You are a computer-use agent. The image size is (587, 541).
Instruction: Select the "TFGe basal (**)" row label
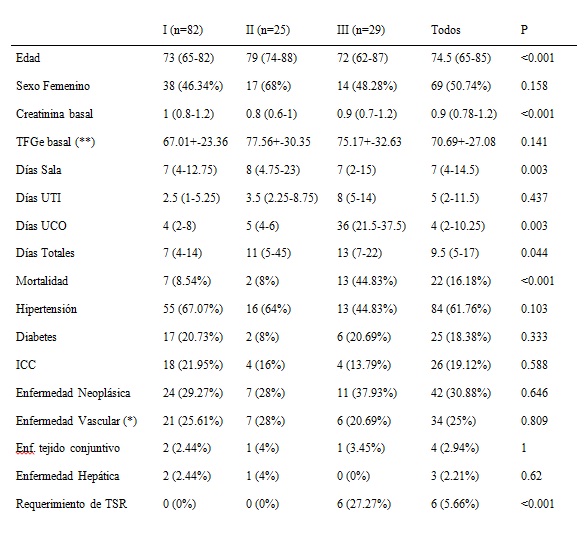55,142
